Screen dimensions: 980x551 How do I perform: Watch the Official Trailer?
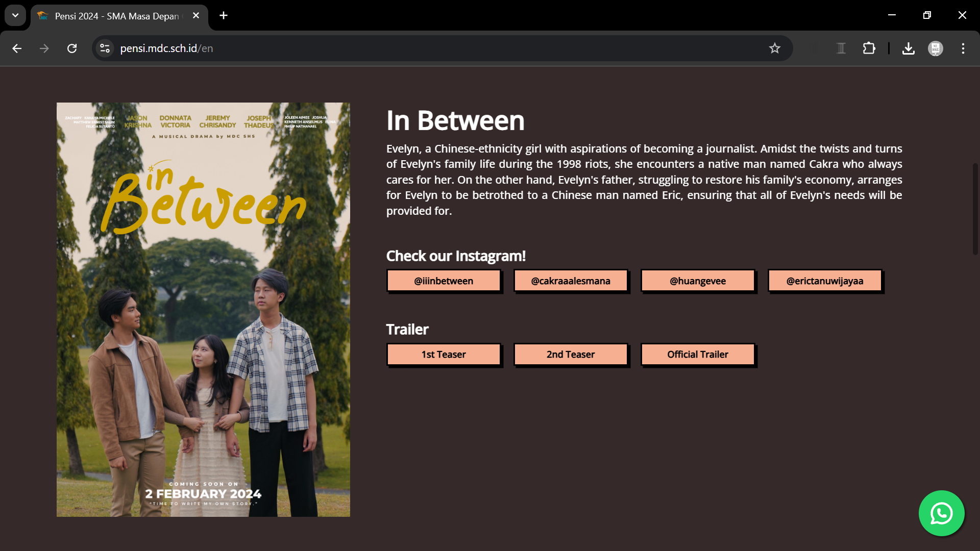point(698,354)
